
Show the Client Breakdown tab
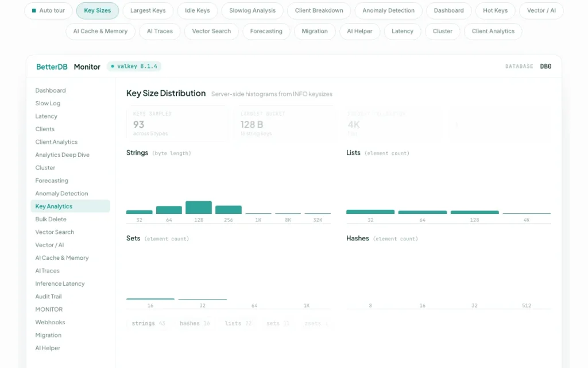pos(319,10)
